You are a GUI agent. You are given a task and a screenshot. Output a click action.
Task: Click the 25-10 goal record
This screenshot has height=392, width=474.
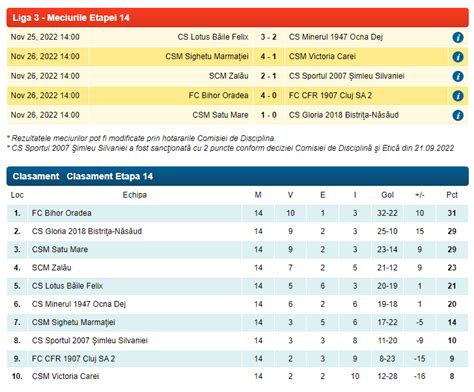(387, 231)
